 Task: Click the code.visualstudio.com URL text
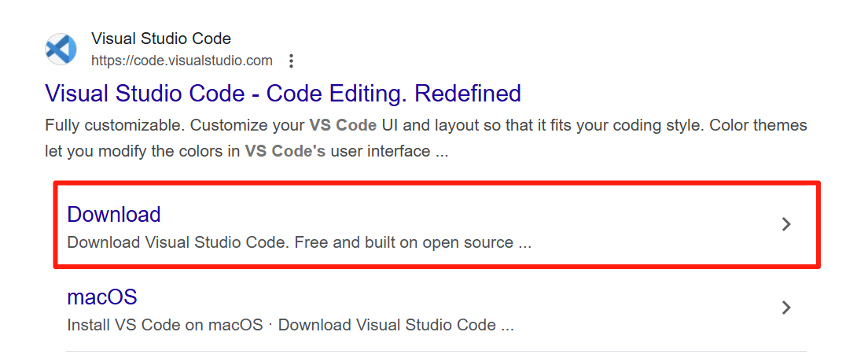(182, 61)
